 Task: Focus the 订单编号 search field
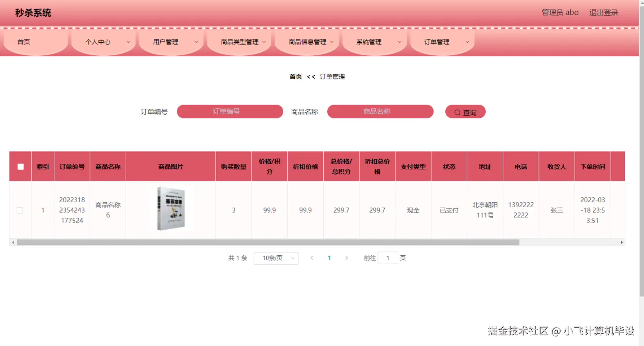[x=230, y=112]
